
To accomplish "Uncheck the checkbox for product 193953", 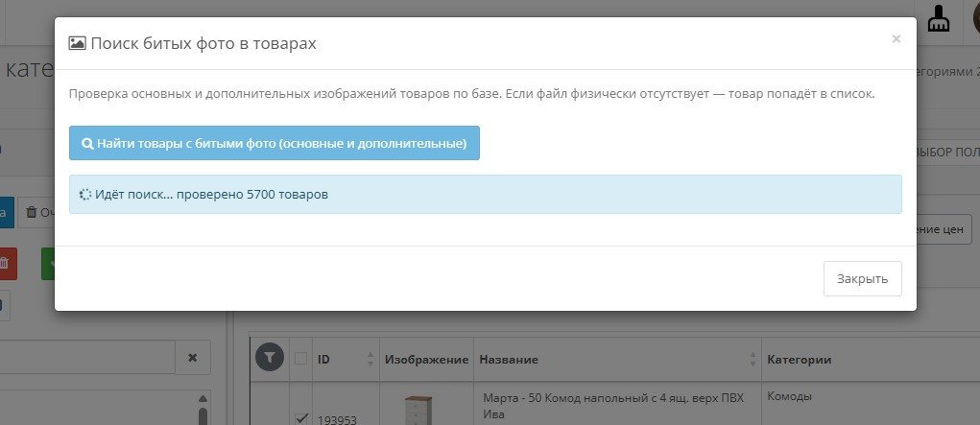I will point(300,417).
